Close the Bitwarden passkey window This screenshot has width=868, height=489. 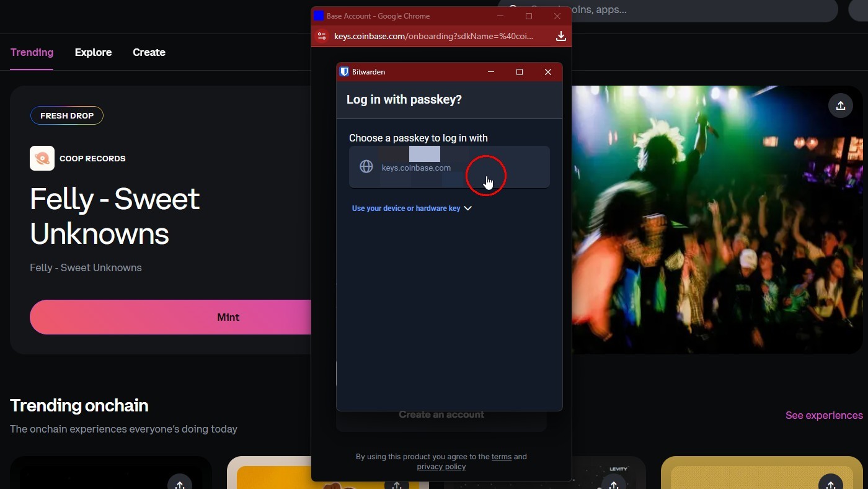(x=548, y=72)
